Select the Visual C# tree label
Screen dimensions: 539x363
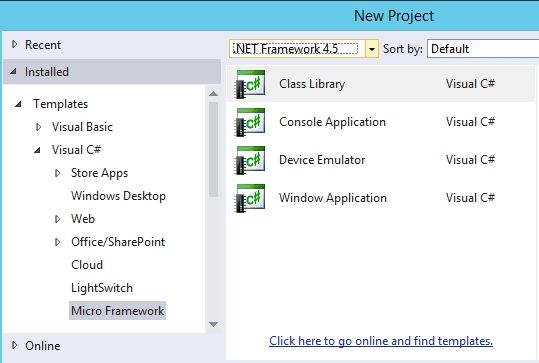point(76,150)
